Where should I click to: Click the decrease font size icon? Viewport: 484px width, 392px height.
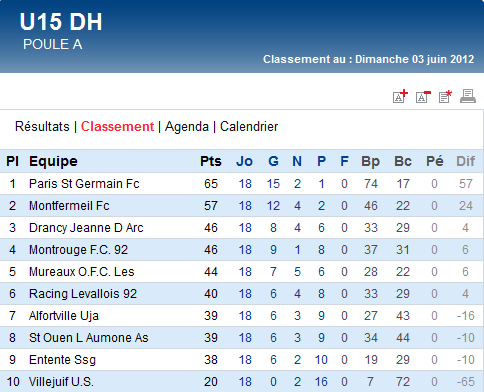coord(423,97)
